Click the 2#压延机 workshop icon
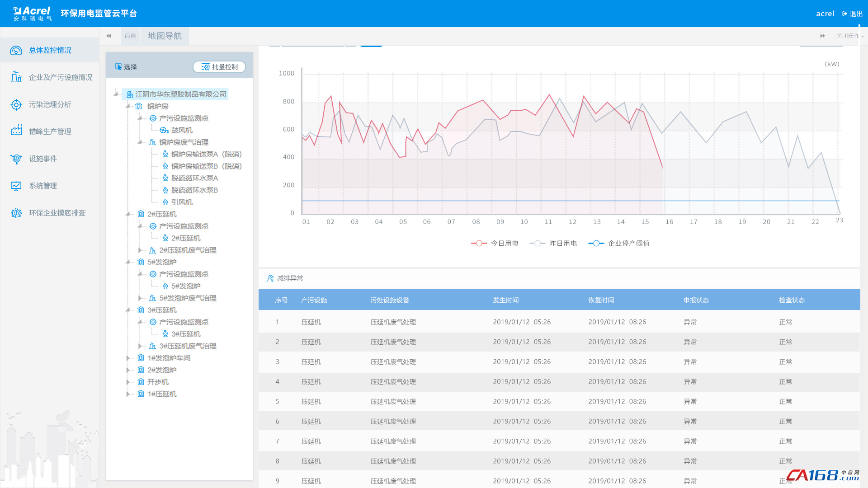 [x=141, y=214]
